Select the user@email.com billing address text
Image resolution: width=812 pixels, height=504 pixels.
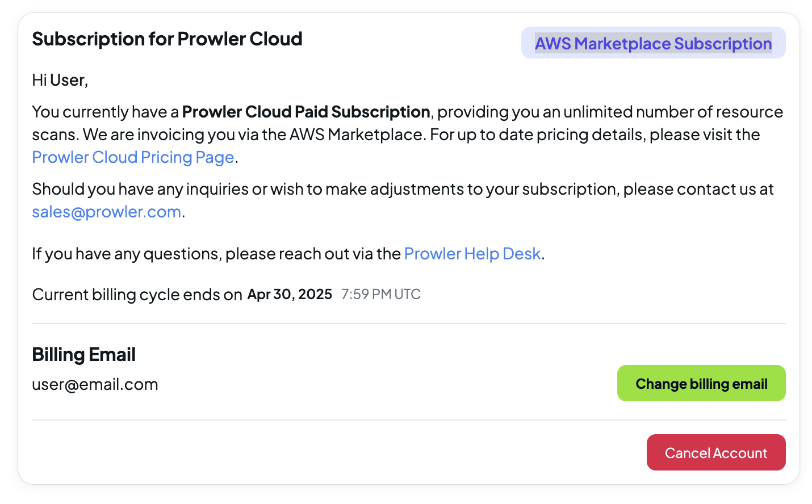pyautogui.click(x=95, y=384)
